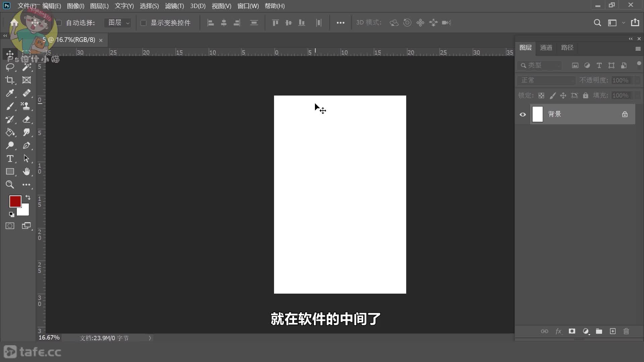Select the Move tool in toolbox

coord(10,54)
